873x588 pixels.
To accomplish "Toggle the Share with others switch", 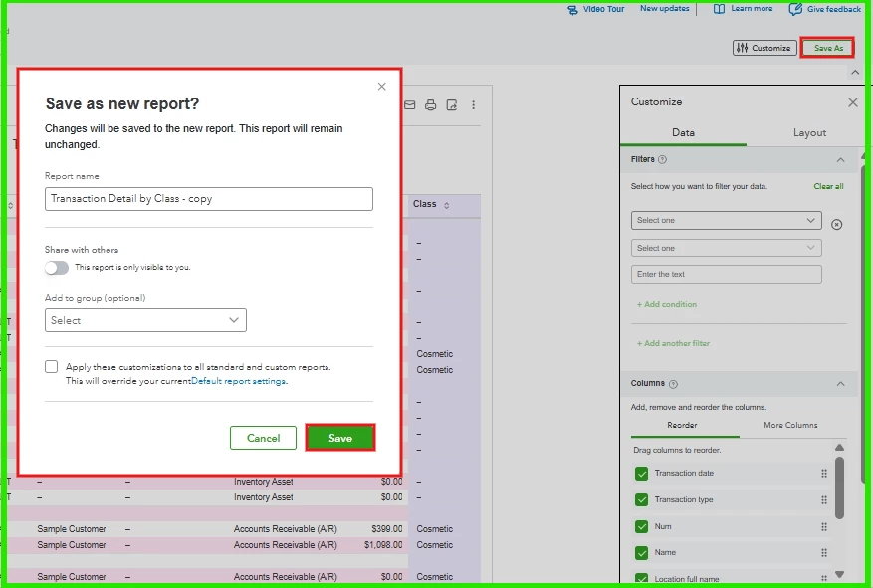I will (x=57, y=268).
